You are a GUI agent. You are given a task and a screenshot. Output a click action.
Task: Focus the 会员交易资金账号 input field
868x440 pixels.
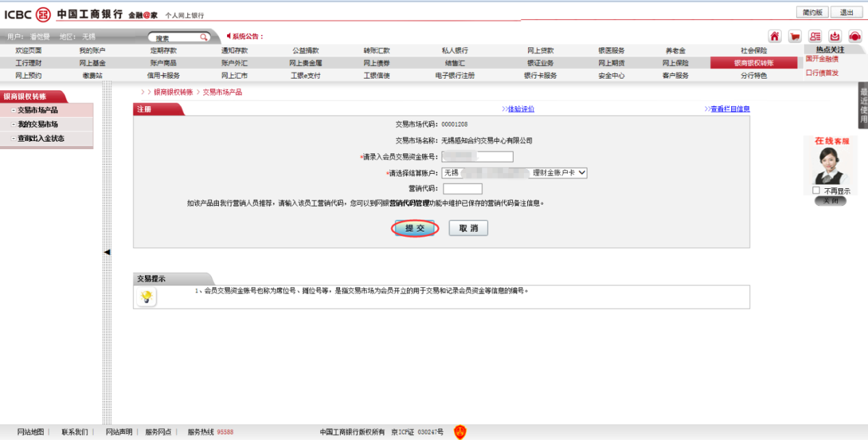tap(477, 157)
